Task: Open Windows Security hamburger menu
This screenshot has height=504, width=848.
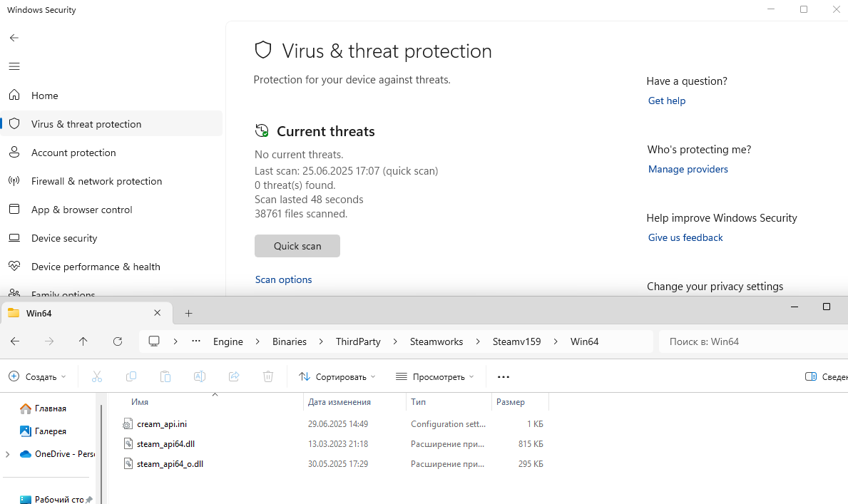Action: pos(14,66)
